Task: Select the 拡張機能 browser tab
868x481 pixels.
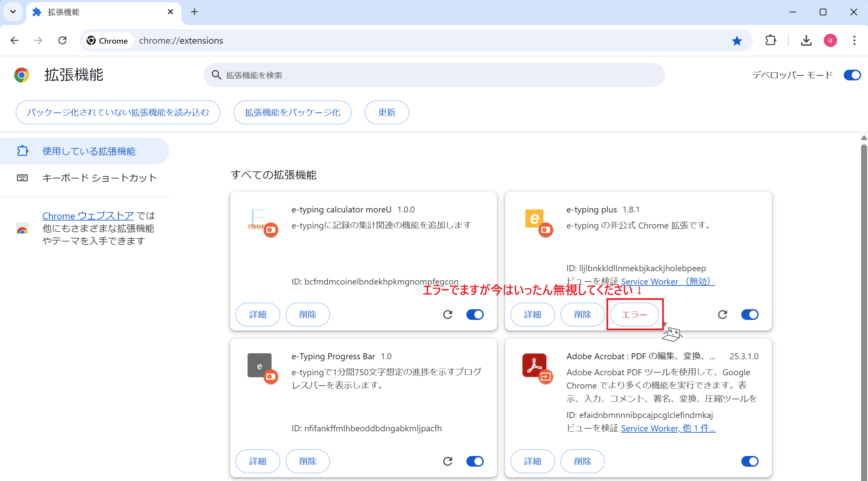Action: pos(104,12)
